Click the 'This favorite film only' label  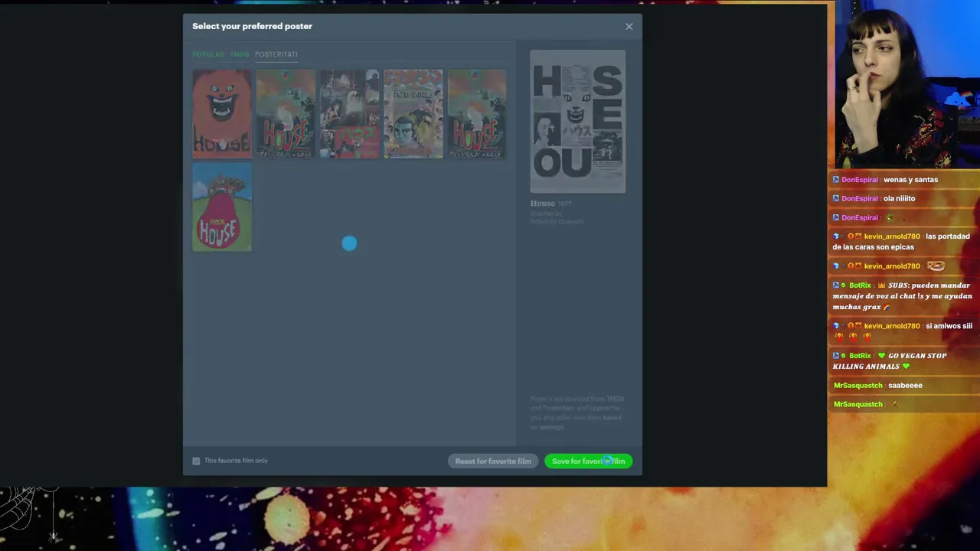point(236,461)
